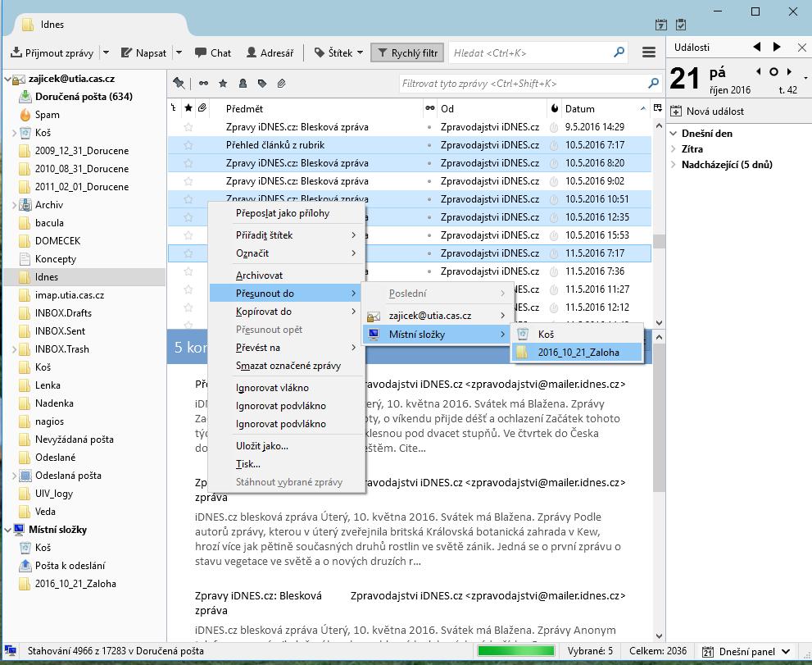
Task: Open the tasks tab icon in the tab strip
Action: pyautogui.click(x=681, y=25)
